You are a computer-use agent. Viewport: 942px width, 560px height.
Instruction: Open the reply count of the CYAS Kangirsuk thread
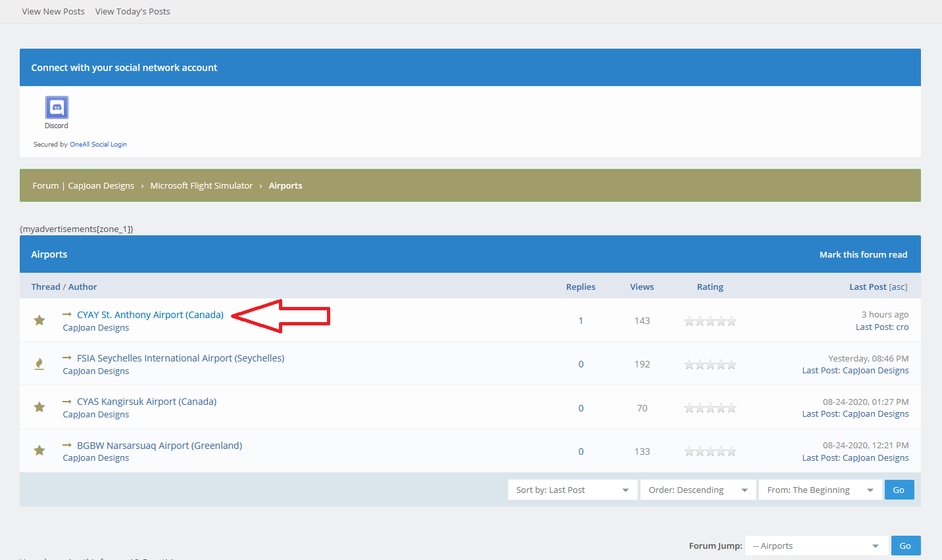tap(581, 408)
